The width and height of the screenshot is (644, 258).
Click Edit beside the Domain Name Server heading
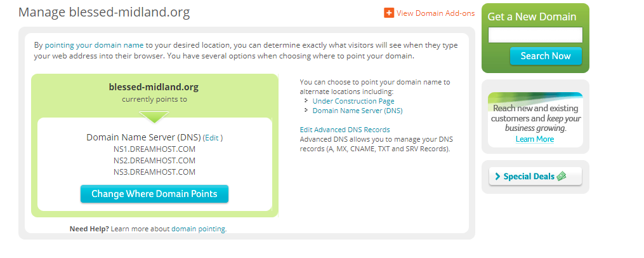[x=213, y=138]
